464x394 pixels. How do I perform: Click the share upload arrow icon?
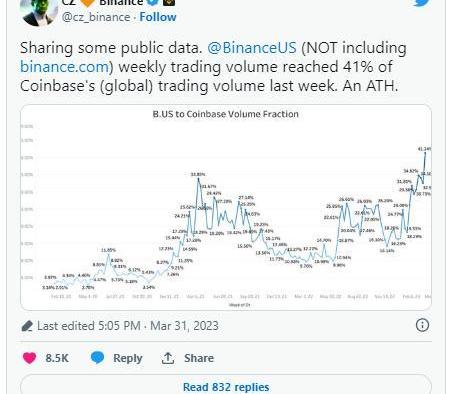click(x=168, y=358)
